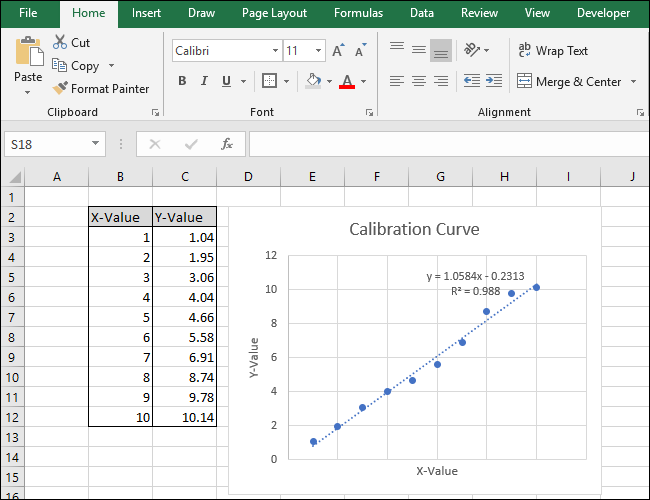Click the Cut scissors icon
650x500 pixels.
click(60, 43)
